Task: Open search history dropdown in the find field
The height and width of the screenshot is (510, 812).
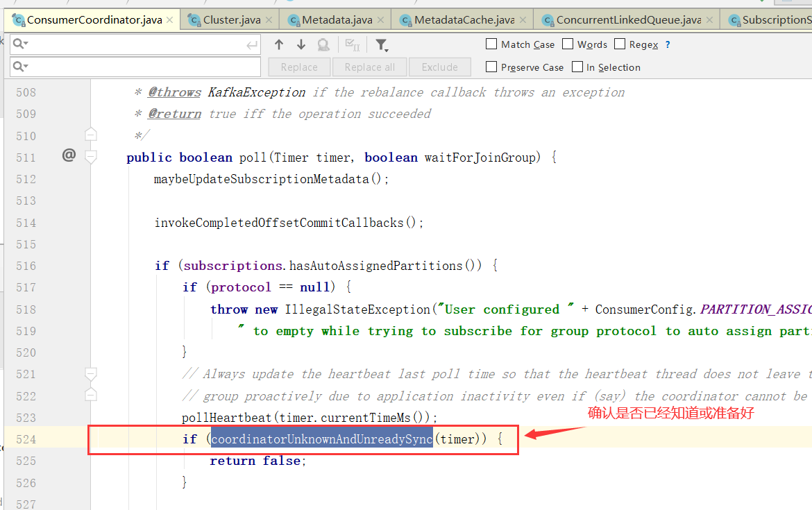Action: [x=20, y=44]
